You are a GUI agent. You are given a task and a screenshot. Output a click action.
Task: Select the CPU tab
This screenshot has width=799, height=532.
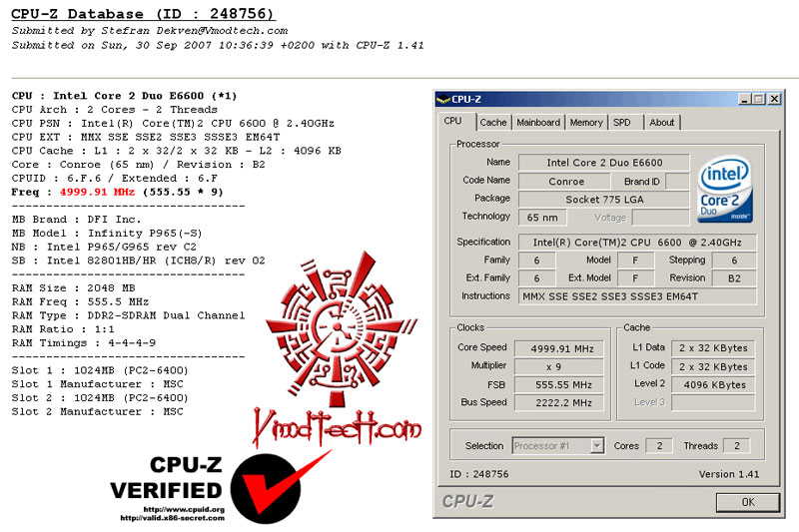coord(452,121)
